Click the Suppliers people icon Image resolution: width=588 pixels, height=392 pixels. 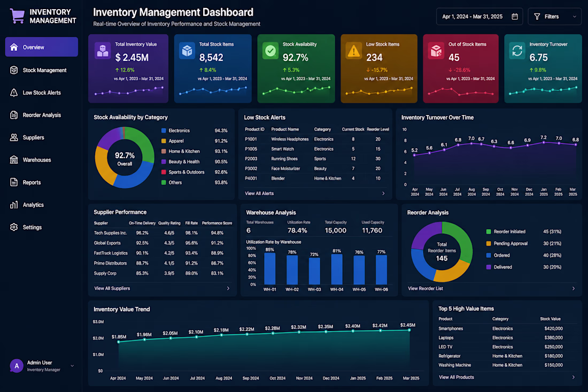pos(14,137)
